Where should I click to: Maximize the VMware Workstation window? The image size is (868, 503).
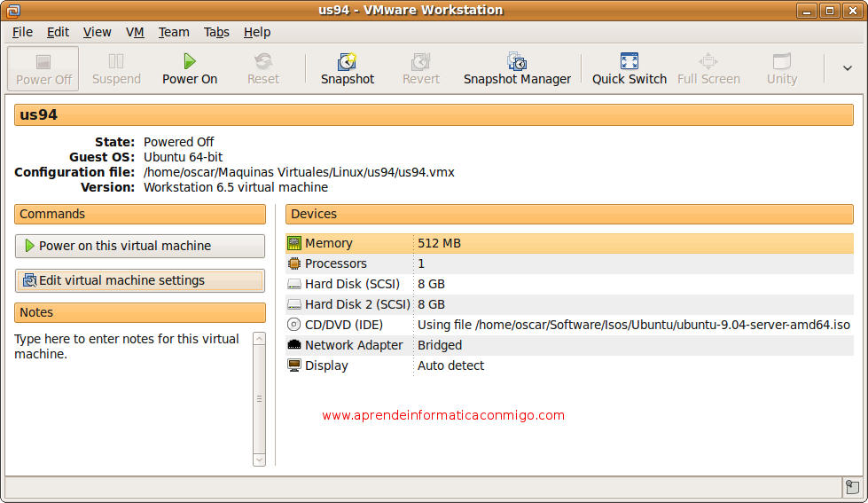click(x=829, y=10)
